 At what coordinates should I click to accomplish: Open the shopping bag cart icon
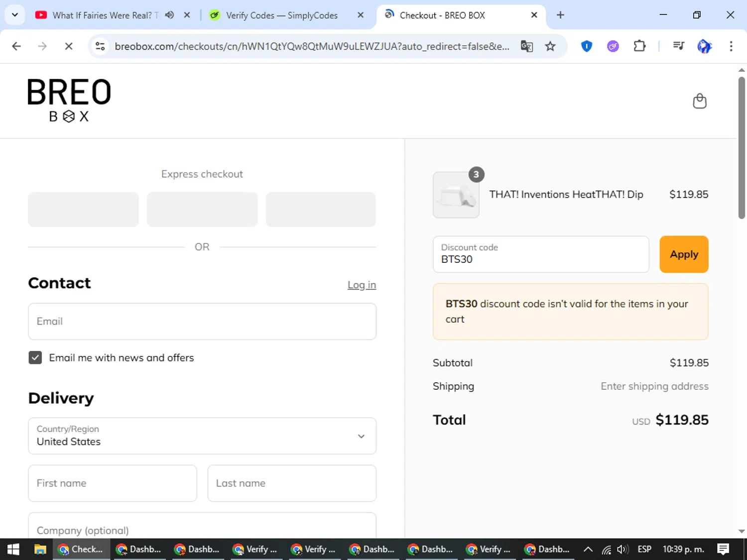700,101
